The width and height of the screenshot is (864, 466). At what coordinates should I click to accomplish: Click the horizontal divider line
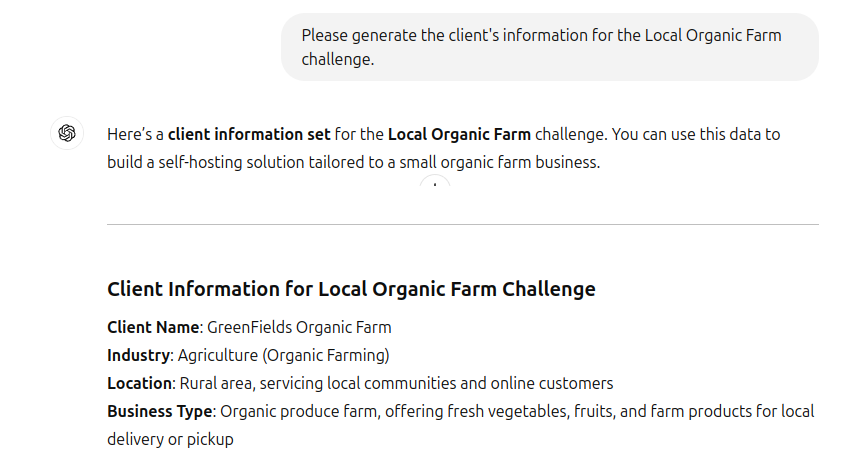pyautogui.click(x=462, y=225)
